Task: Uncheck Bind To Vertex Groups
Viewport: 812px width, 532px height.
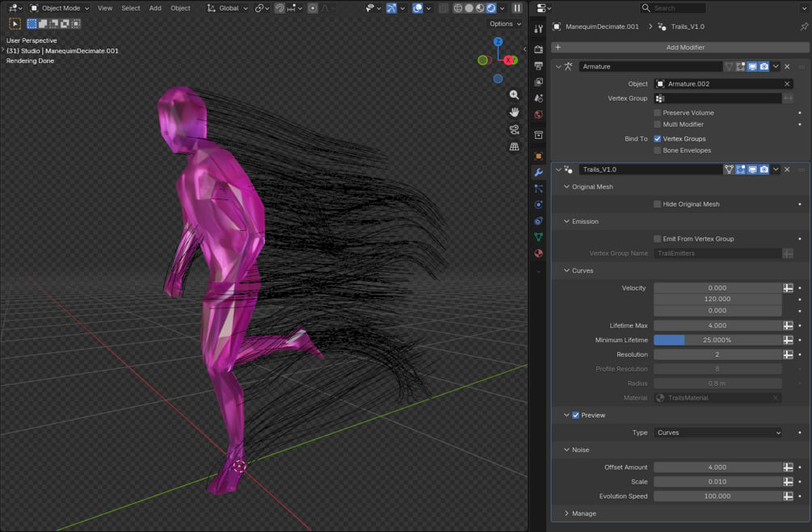Action: (658, 139)
